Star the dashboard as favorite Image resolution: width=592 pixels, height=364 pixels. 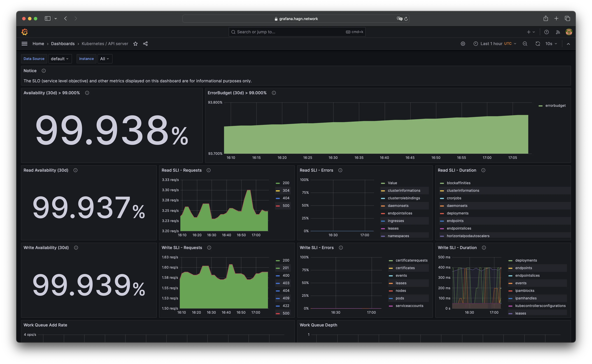coord(135,44)
